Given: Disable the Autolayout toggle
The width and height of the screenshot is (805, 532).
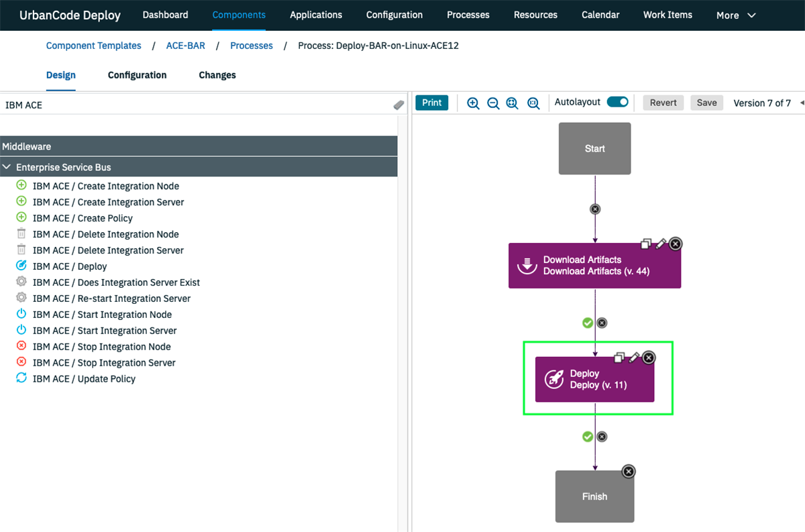Looking at the screenshot, I should pos(618,102).
